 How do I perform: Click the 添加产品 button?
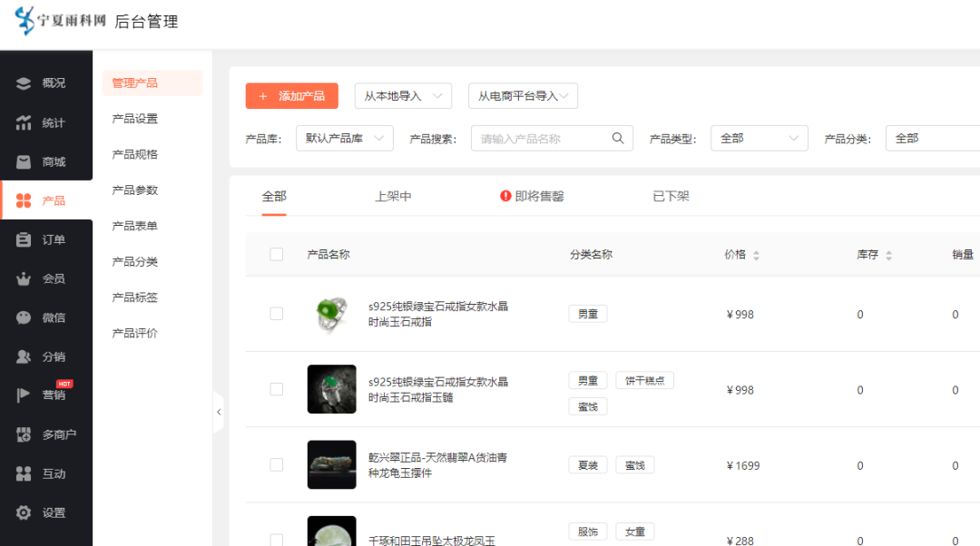click(x=292, y=95)
